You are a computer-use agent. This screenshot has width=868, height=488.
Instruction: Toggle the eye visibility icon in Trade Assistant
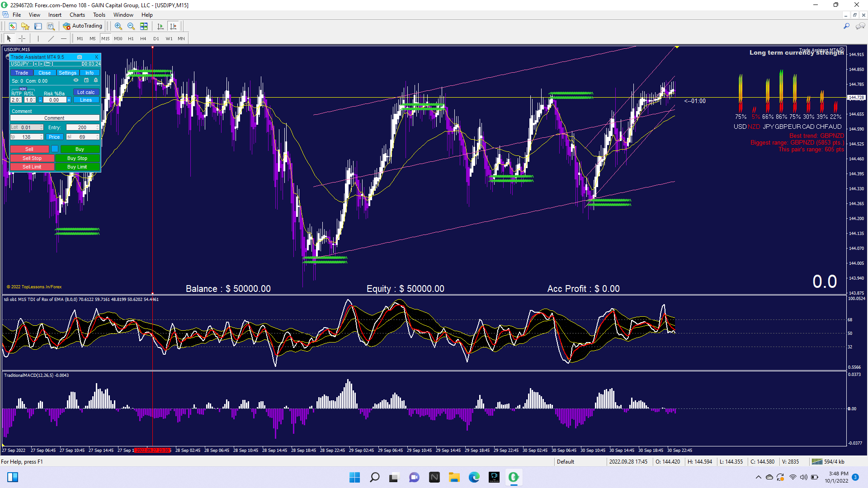pos(76,80)
